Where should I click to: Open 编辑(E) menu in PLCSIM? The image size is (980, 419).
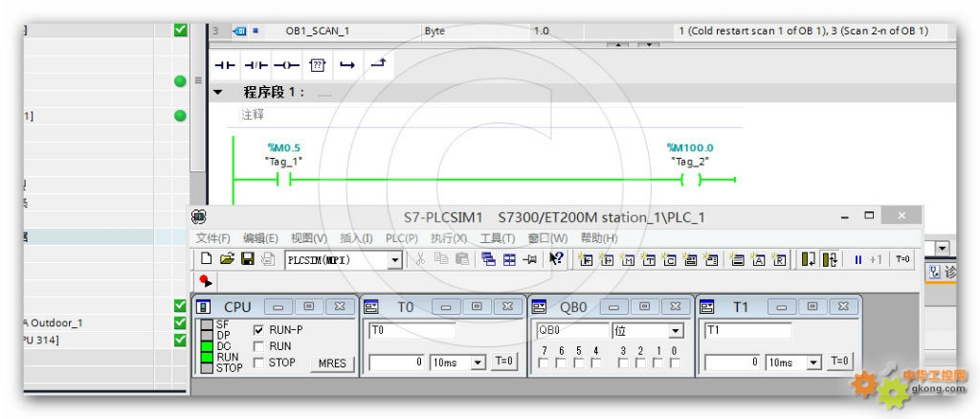pyautogui.click(x=260, y=238)
